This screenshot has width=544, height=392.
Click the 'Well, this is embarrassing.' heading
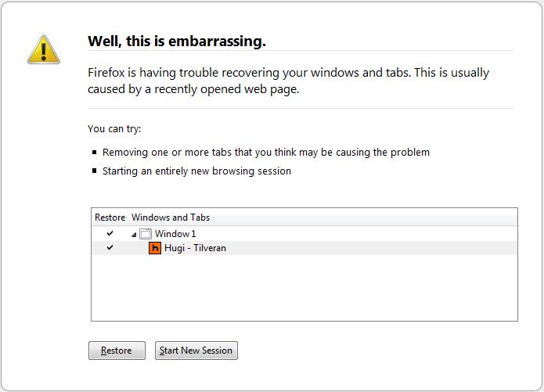click(x=177, y=41)
